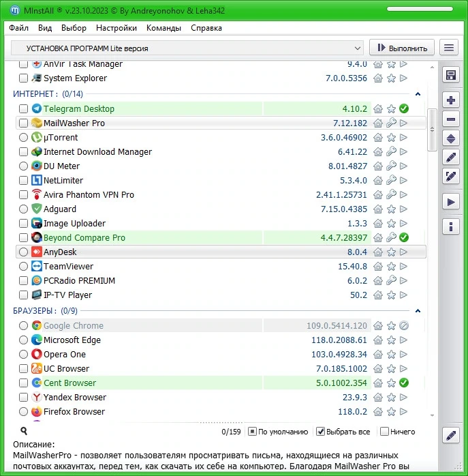Click the key icon for PCRadio PREMIUM
This screenshot has height=476, width=468.
click(x=391, y=280)
